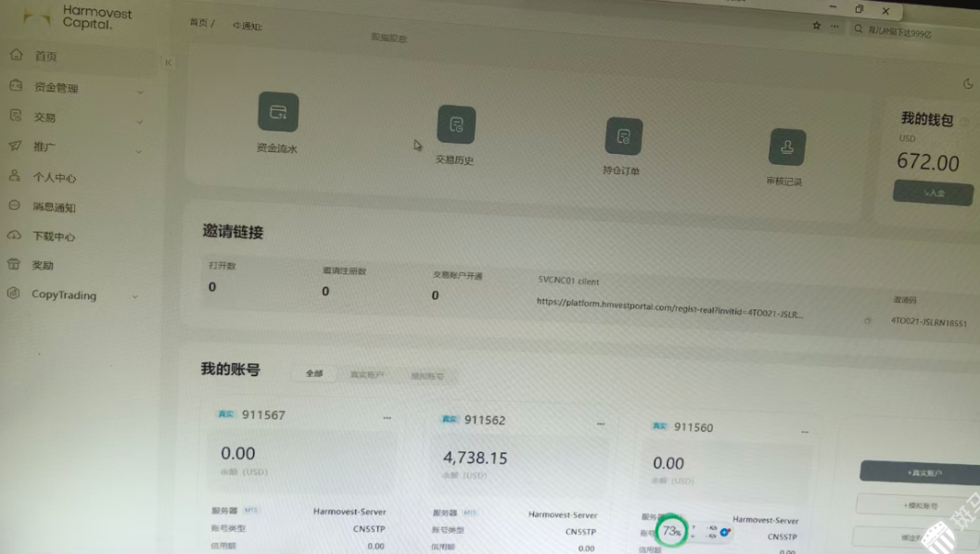Screen dimensions: 980x554
Task: Expand the 资金管理 menu chevron
Action: [x=140, y=92]
